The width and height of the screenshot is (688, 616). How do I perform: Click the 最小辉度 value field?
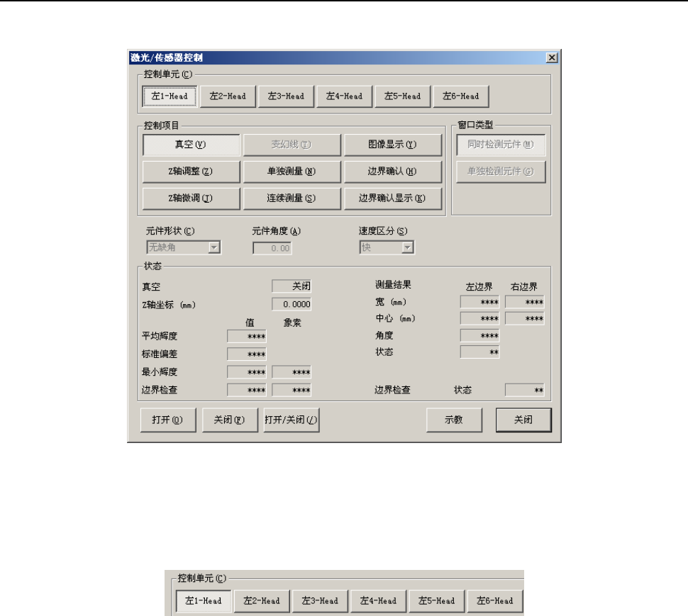(x=247, y=372)
